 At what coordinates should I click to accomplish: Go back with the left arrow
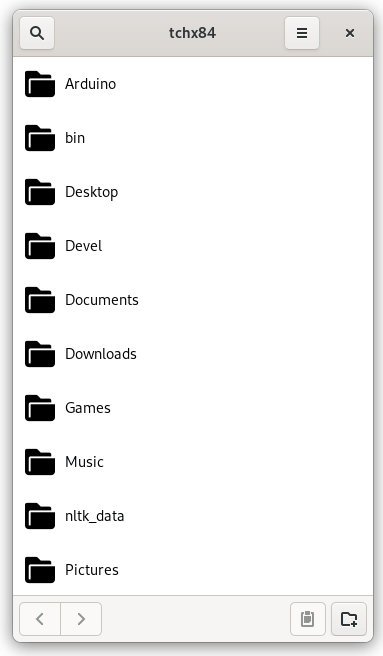(40, 619)
